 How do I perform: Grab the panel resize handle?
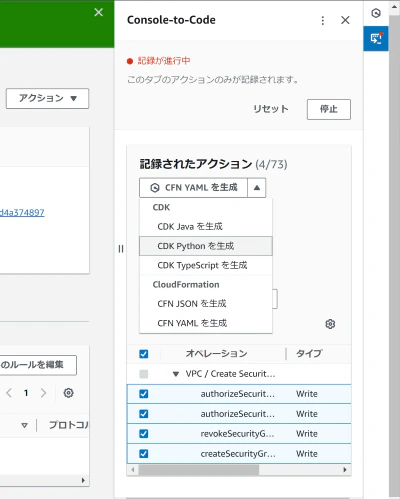(x=121, y=249)
